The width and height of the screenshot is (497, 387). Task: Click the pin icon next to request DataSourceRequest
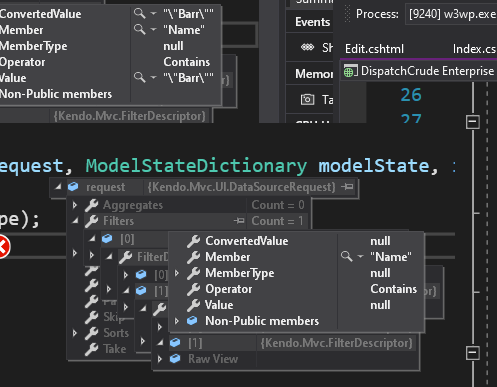(x=347, y=187)
